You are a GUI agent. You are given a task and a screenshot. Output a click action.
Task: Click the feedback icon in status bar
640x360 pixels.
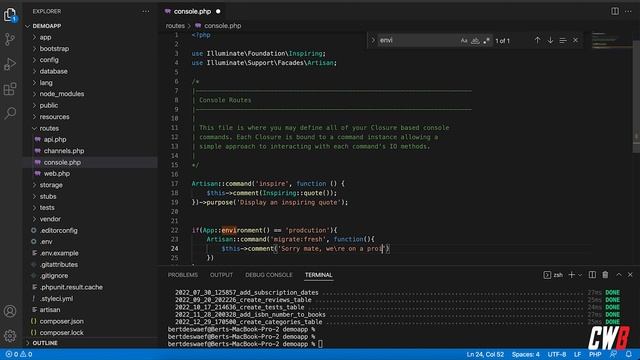pos(613,354)
